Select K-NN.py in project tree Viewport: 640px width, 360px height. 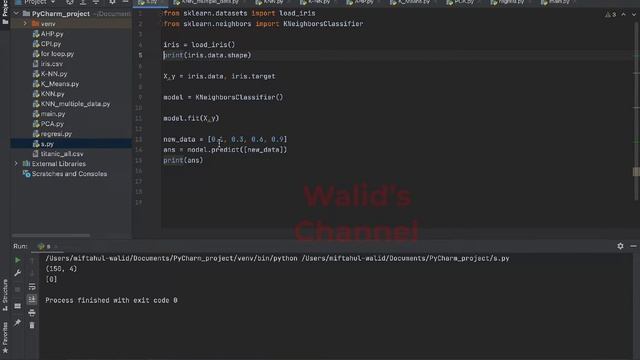50,74
